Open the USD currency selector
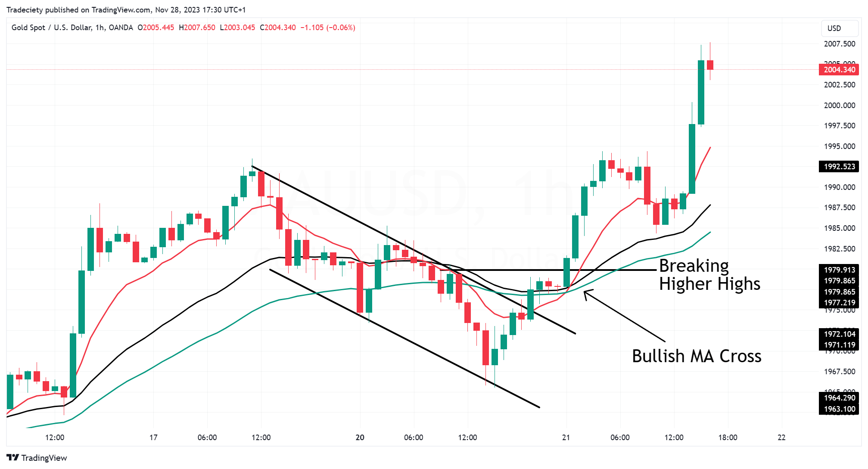Screen dimensions: 868x469 click(x=834, y=28)
